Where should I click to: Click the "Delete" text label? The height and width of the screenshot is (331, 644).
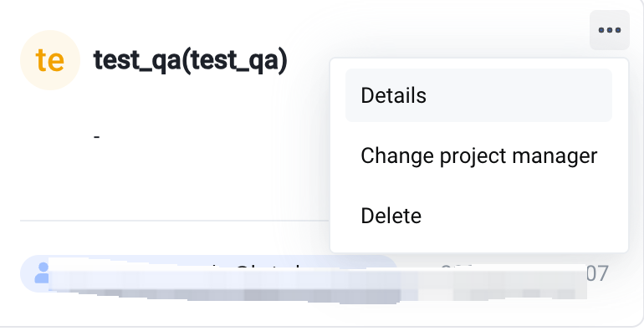[391, 216]
